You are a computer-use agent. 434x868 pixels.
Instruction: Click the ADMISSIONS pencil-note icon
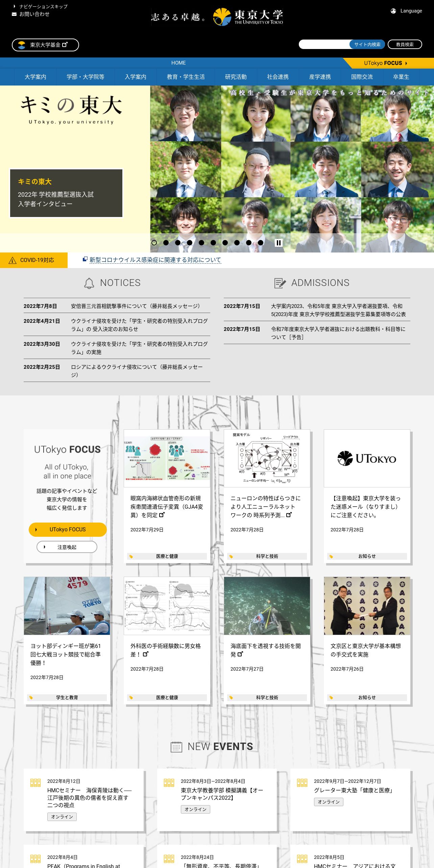[x=280, y=283]
